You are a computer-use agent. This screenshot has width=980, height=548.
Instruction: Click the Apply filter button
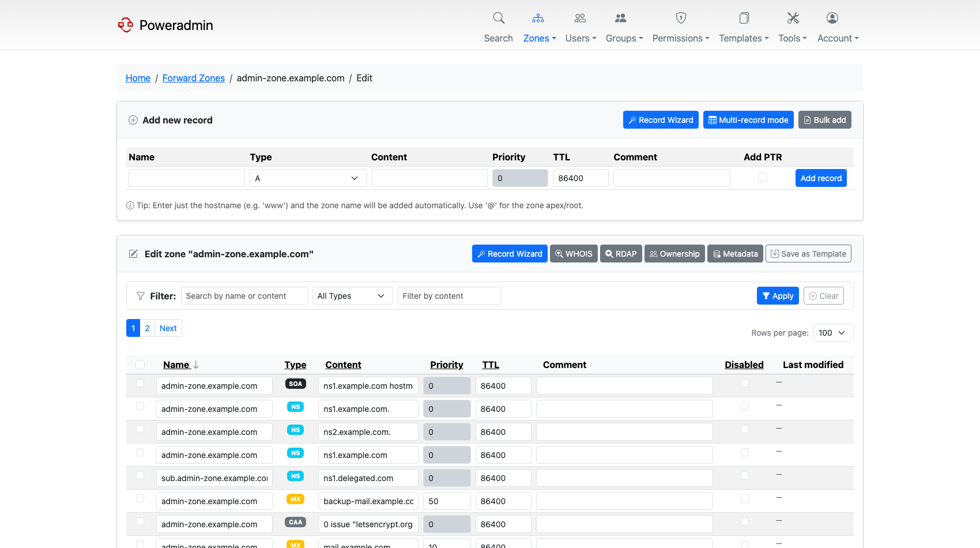click(x=778, y=296)
